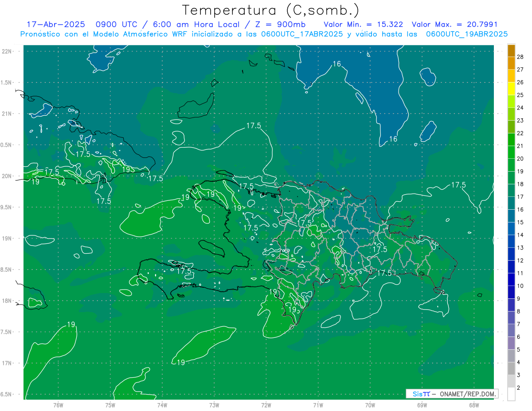Click the brown legend swatch above 28
Viewport: 532px width, 411px height.
point(511,51)
